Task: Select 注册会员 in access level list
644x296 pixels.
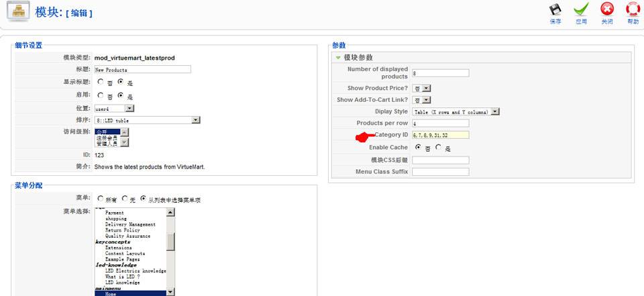Action: (x=107, y=138)
